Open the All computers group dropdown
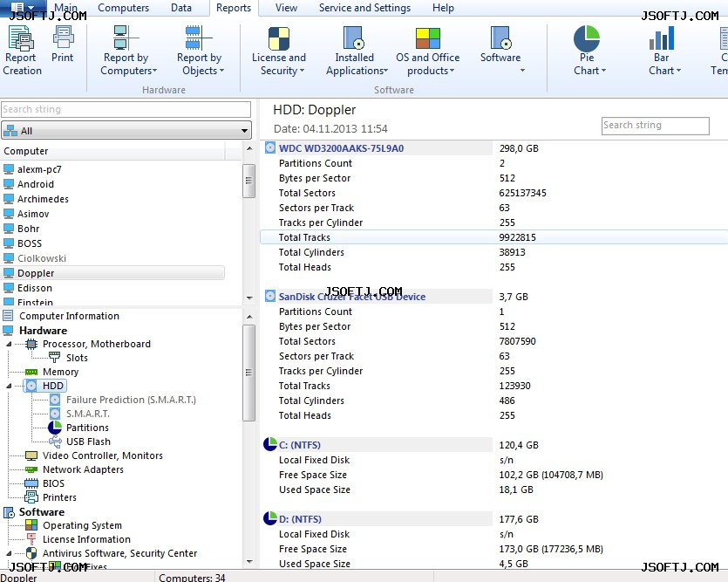Screen dimensions: 728x582 126,131
